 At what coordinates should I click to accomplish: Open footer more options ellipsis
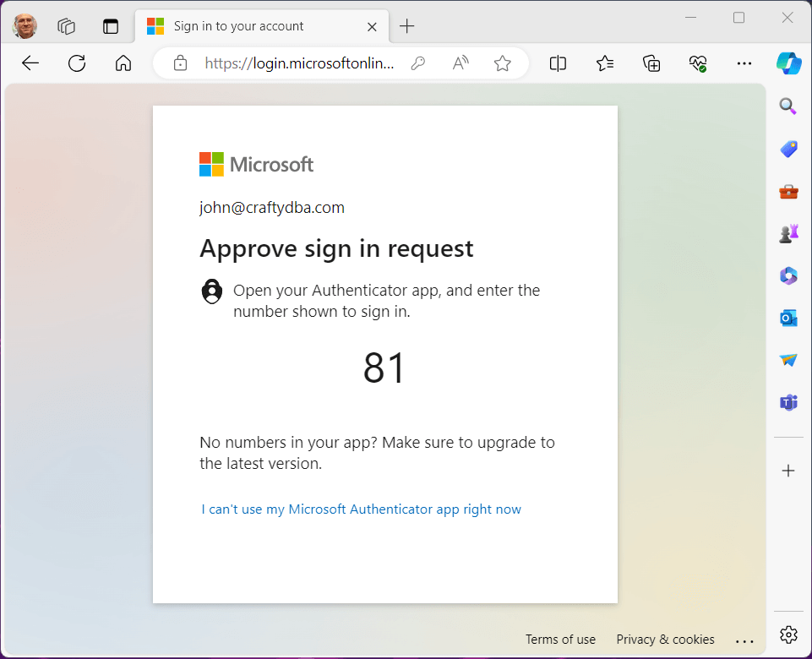click(744, 641)
